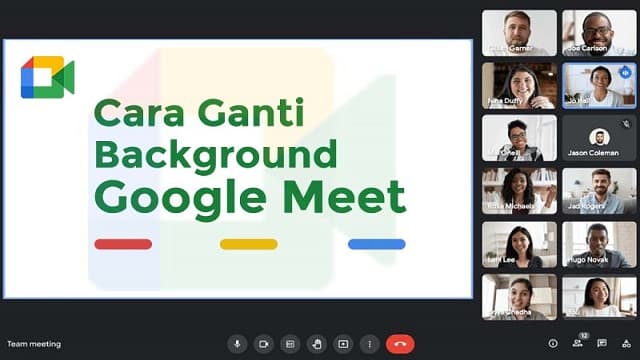The height and width of the screenshot is (360, 640).
Task: Show the participants list people icon
Action: pyautogui.click(x=578, y=344)
